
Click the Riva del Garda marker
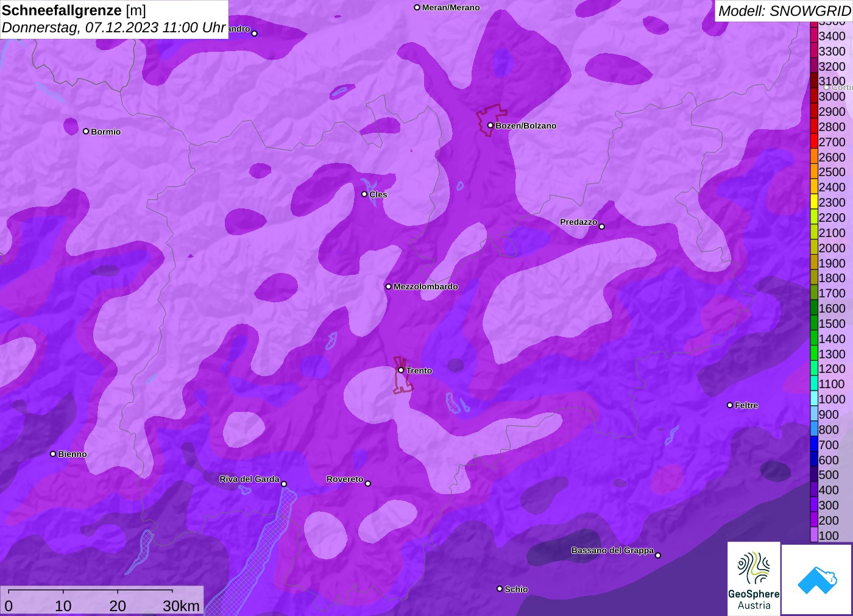click(284, 484)
